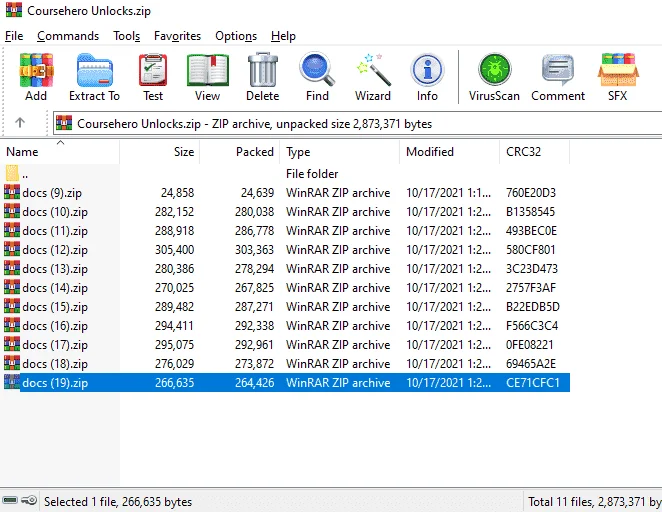662x512 pixels.
Task: Open the Options menu
Action: [236, 36]
